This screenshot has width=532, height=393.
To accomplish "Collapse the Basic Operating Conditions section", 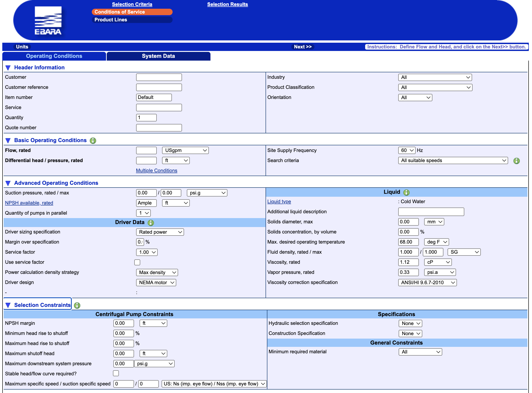I will [8, 140].
